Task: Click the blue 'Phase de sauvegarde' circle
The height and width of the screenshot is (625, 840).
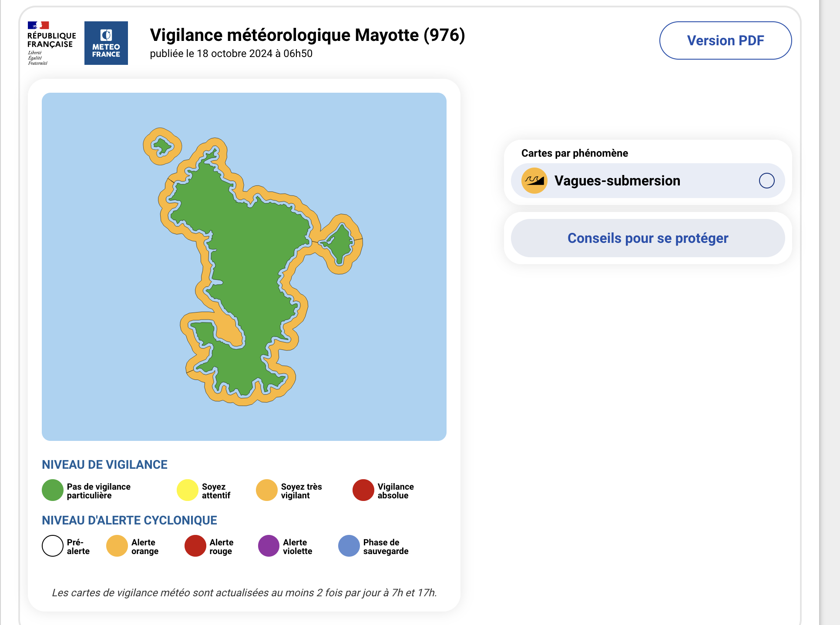Action: coord(349,546)
